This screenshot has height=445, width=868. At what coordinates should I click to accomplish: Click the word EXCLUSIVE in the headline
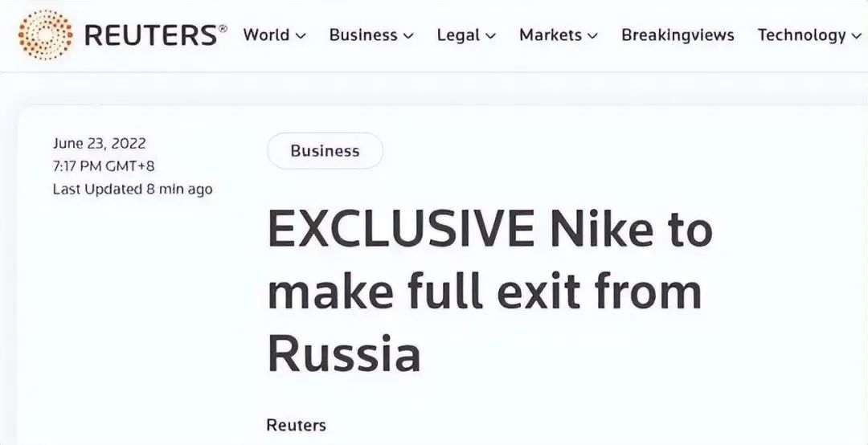401,228
